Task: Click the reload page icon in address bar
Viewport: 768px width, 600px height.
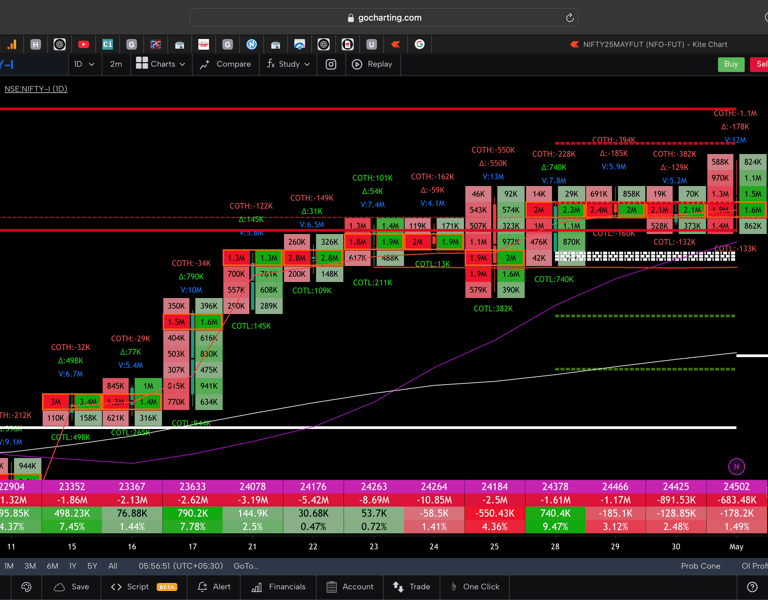Action: (570, 18)
